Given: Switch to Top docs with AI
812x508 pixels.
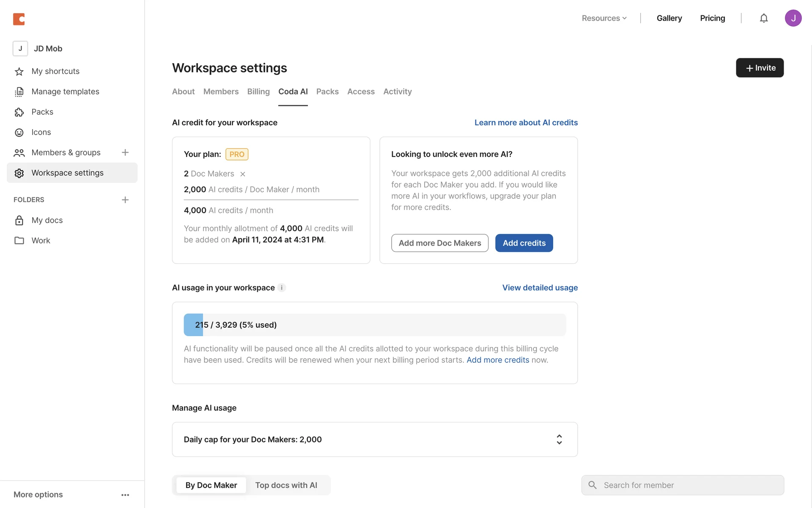Looking at the screenshot, I should click(286, 485).
